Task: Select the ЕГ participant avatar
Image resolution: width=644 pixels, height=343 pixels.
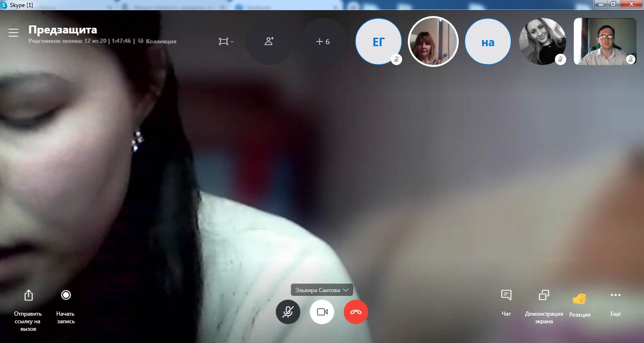Action: (x=378, y=42)
